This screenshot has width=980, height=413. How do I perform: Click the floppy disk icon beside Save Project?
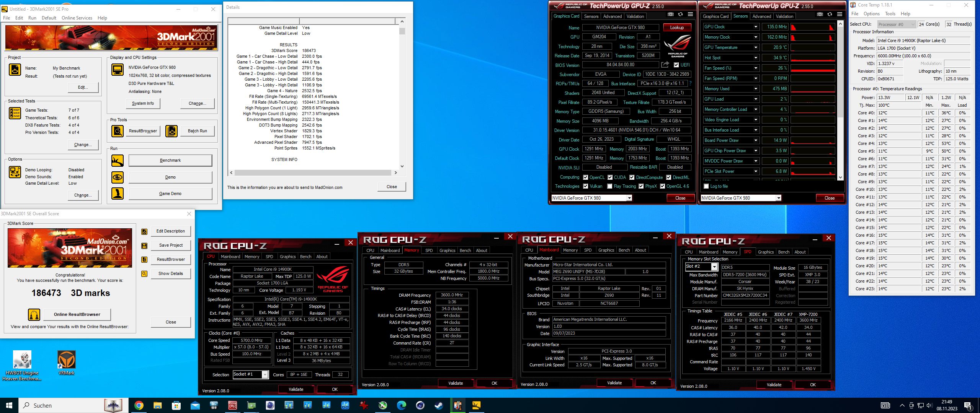(144, 246)
